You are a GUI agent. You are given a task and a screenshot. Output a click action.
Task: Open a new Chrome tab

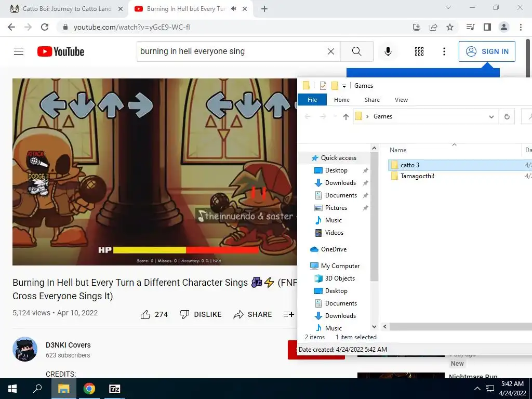point(264,9)
